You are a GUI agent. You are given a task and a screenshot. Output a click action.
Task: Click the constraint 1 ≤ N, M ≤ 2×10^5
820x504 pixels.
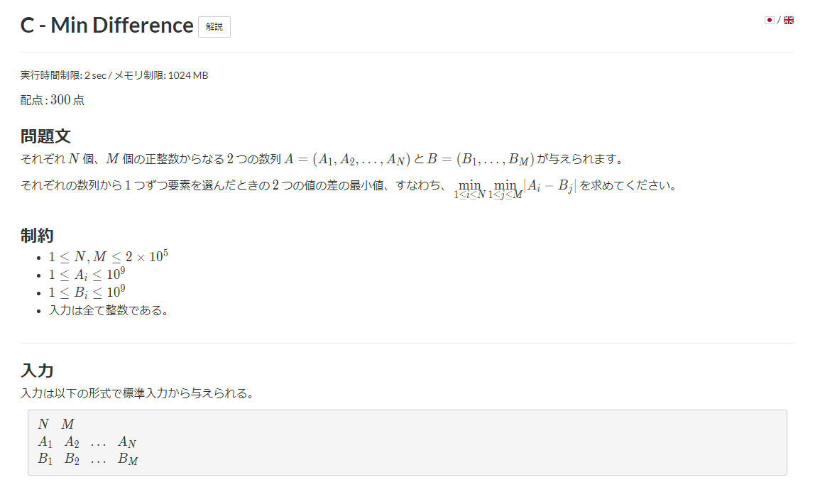click(109, 256)
